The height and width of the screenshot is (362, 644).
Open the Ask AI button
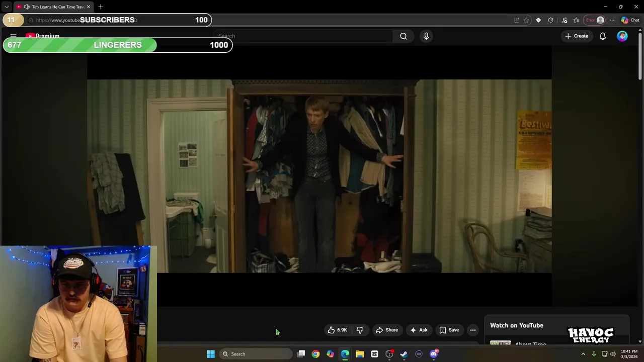(x=419, y=330)
